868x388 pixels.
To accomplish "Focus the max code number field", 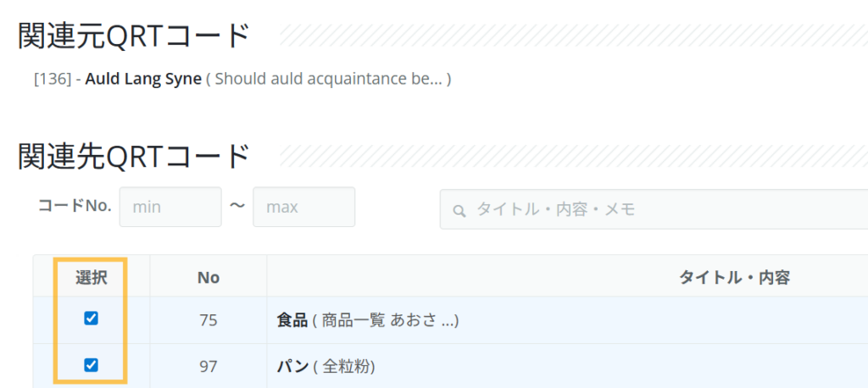I will 304,207.
